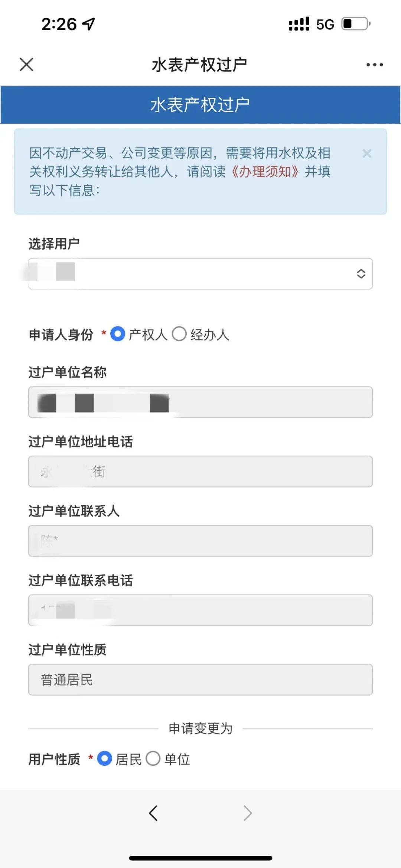Close the 水表产权过户 page with the X icon
Screen dimensions: 401x868
tap(26, 64)
